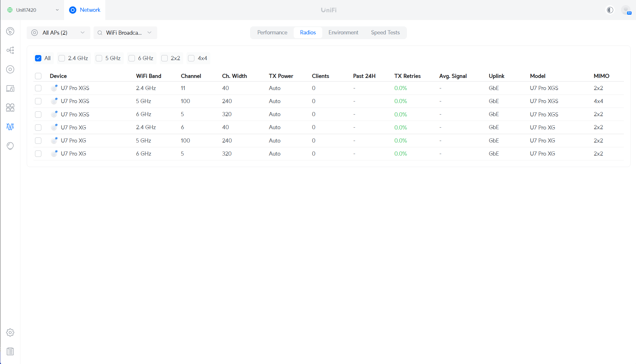Click device icon of U7 Pro XG 5 GHz row
The width and height of the screenshot is (636, 364).
point(54,140)
